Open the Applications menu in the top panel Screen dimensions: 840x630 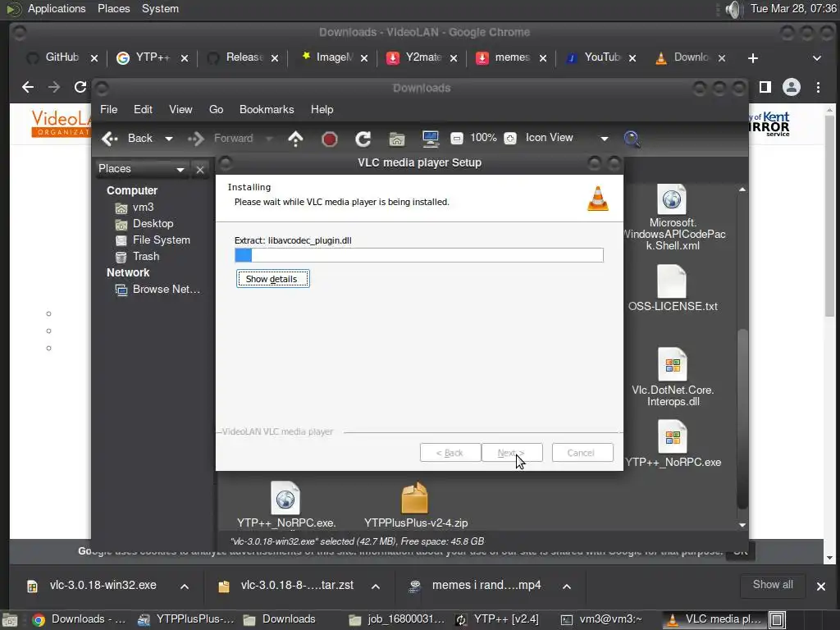pyautogui.click(x=57, y=8)
